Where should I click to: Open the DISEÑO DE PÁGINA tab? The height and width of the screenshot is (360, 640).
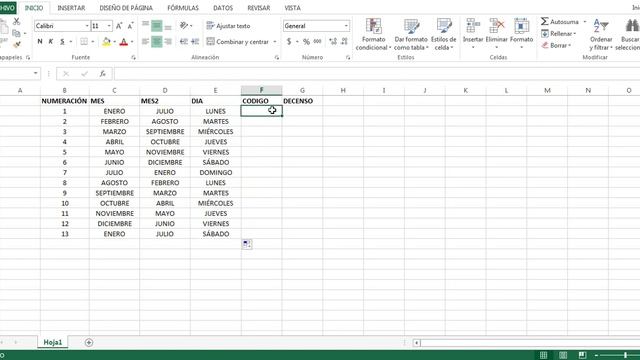click(126, 8)
